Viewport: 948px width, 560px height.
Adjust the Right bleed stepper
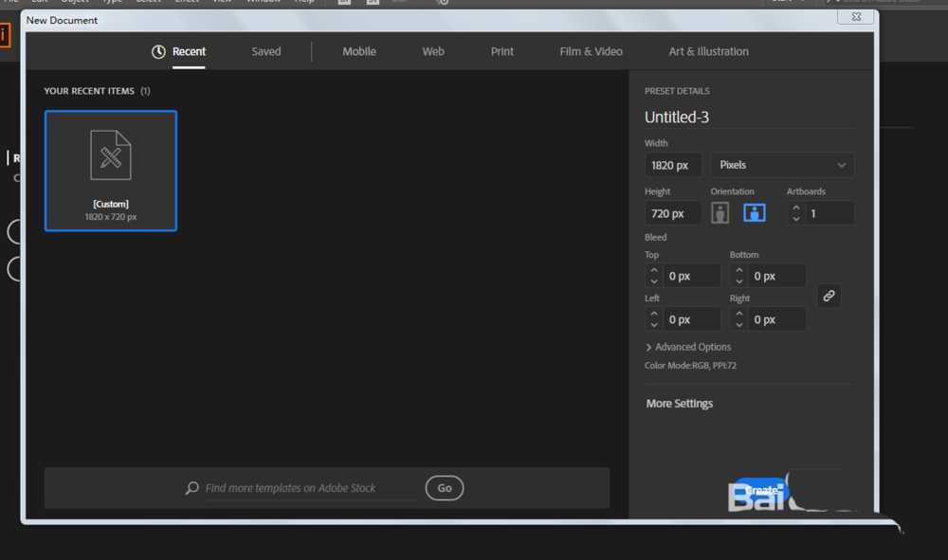(739, 319)
